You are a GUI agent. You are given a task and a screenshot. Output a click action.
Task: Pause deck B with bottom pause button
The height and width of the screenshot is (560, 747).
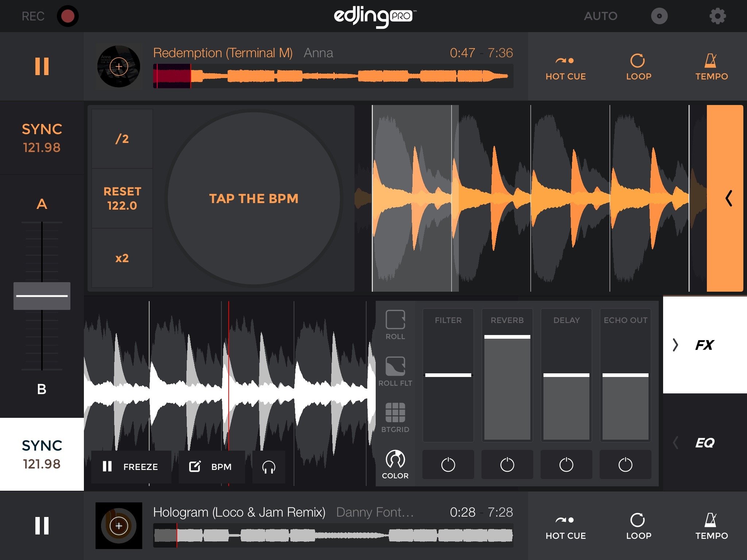click(42, 525)
